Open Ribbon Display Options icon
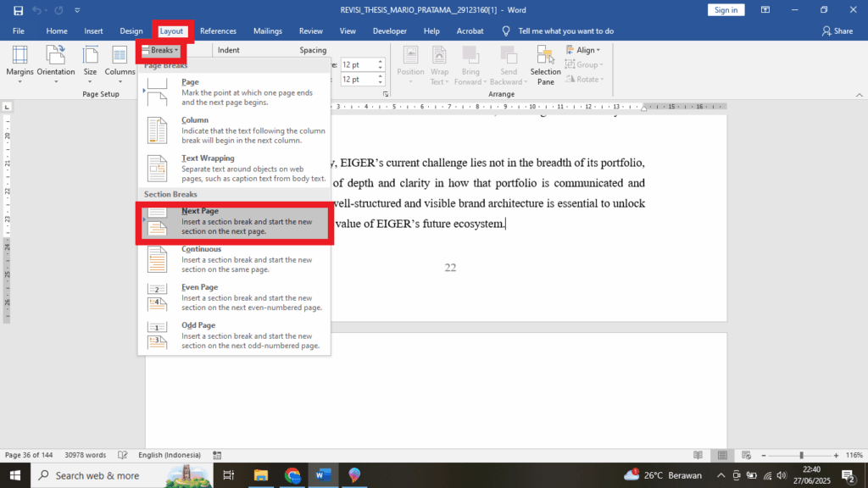Screen dimensions: 868x488 [x=765, y=10]
